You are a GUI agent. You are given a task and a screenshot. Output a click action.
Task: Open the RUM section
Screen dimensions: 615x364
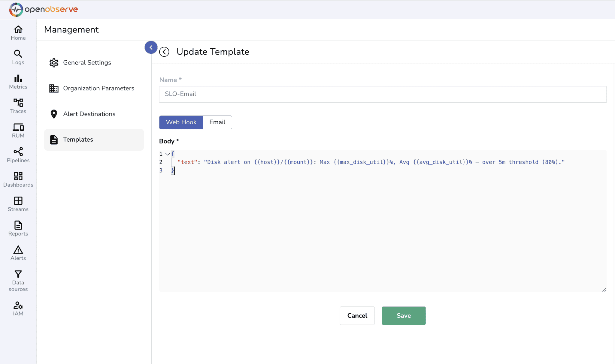pyautogui.click(x=18, y=131)
